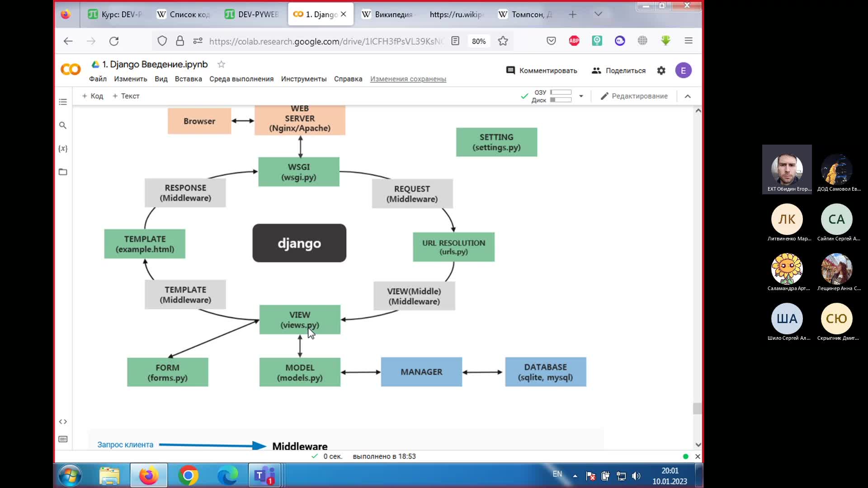Close the status bar with X
Image resolution: width=868 pixels, height=488 pixels.
tap(698, 456)
